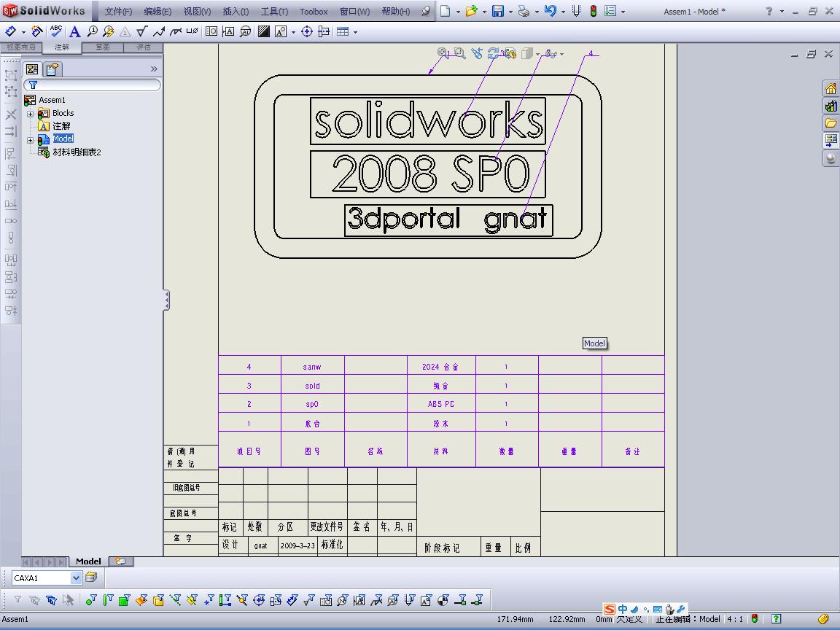Screen dimensions: 840x630
Task: Toggle the Filter Center Marks selection filter
Action: [x=259, y=600]
